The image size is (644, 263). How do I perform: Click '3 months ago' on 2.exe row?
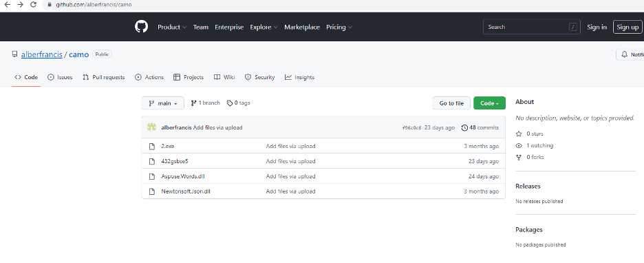point(482,146)
